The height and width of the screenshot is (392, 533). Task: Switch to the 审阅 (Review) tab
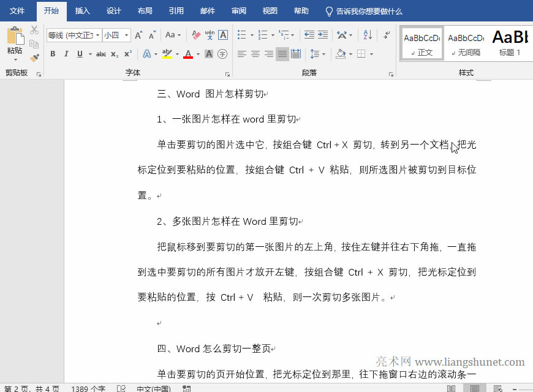(239, 11)
